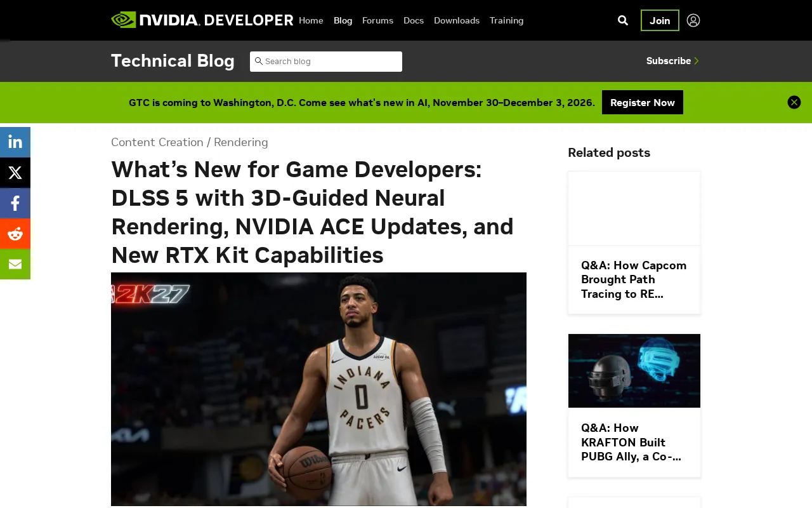Share the post on Facebook
Viewport: 812px width, 508px height.
coord(15,203)
